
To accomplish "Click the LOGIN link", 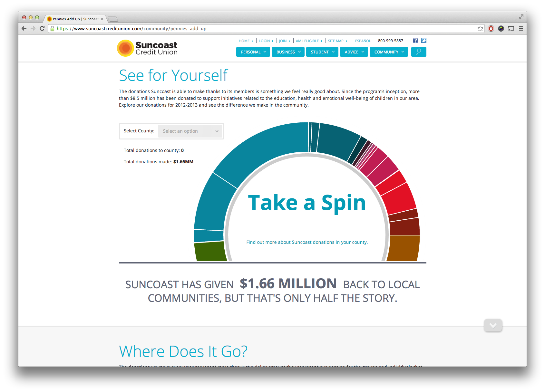I will click(x=264, y=41).
